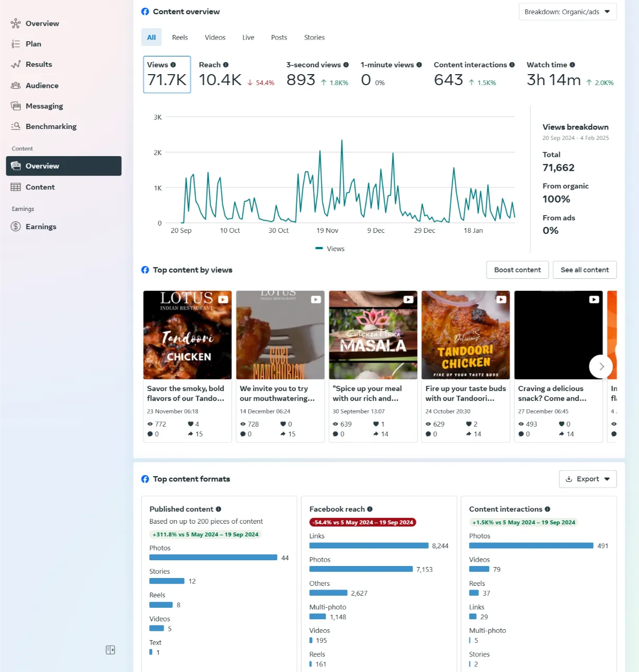Switch to the Live tab
Image resolution: width=639 pixels, height=672 pixels.
tap(249, 38)
